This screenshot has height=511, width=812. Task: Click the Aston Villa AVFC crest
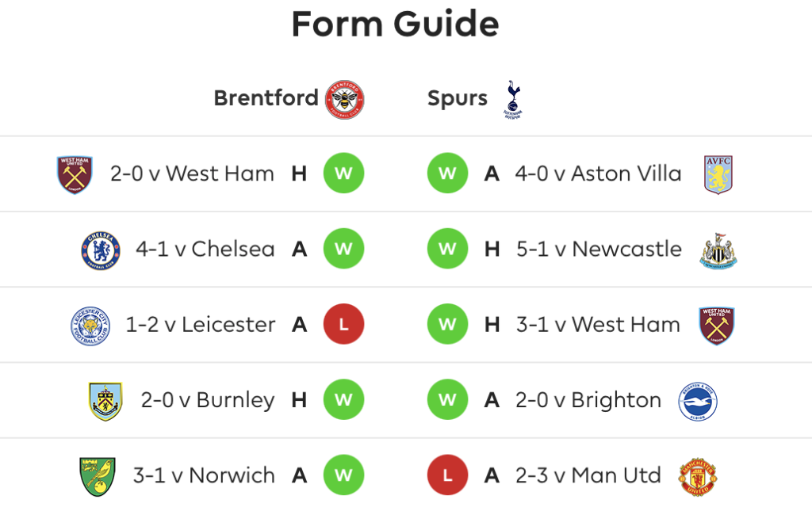coord(718,175)
